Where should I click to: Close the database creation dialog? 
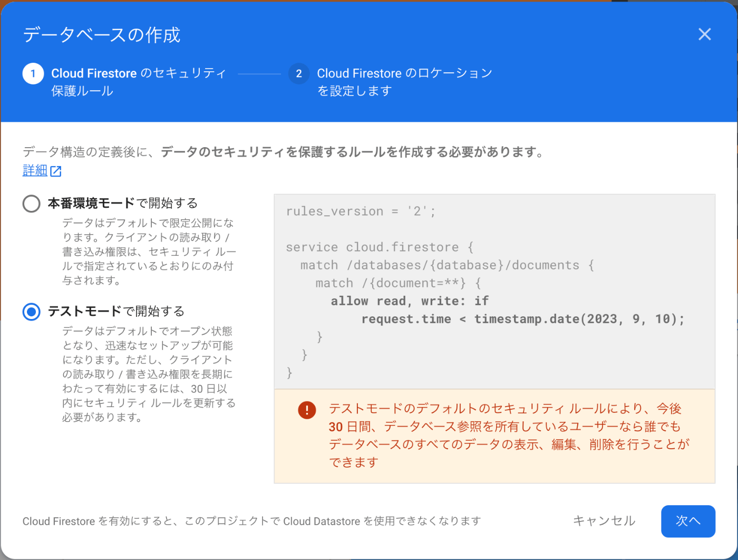pyautogui.click(x=704, y=35)
